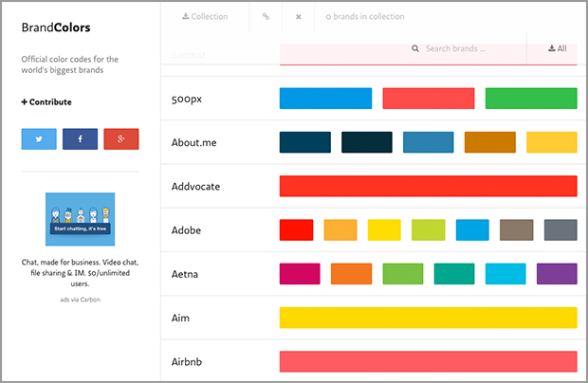
Task: Copy About.me near-black teal swatch
Action: point(367,142)
